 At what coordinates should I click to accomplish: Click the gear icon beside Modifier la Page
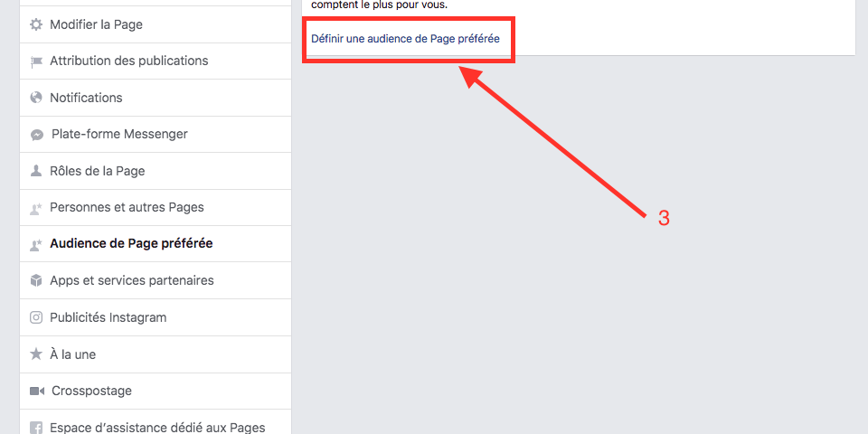pyautogui.click(x=36, y=25)
